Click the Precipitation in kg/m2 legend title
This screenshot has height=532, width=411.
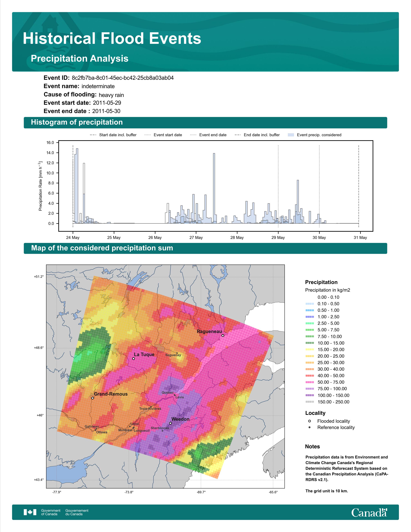point(328,290)
